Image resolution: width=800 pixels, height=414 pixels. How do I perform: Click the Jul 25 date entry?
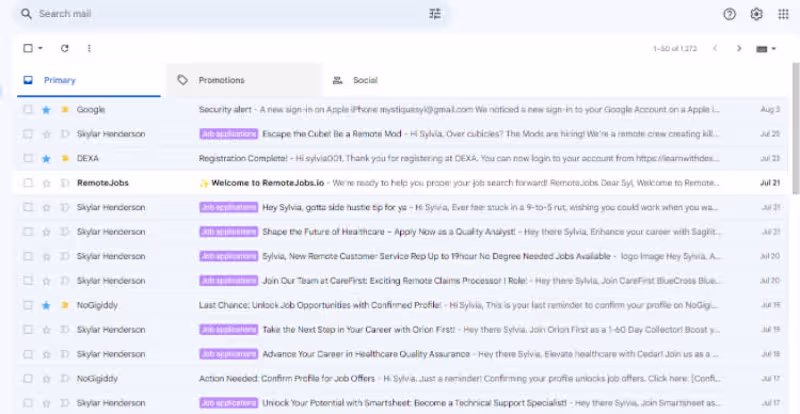pos(770,134)
